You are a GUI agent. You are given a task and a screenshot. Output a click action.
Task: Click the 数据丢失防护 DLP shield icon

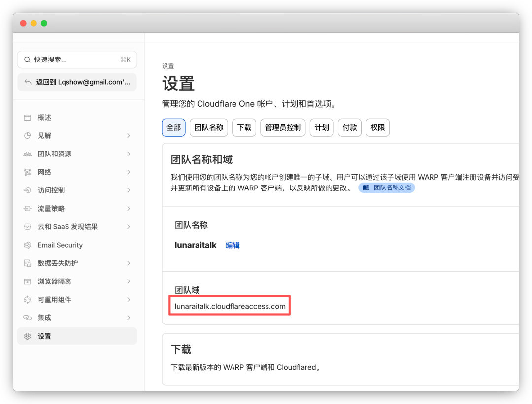click(28, 263)
